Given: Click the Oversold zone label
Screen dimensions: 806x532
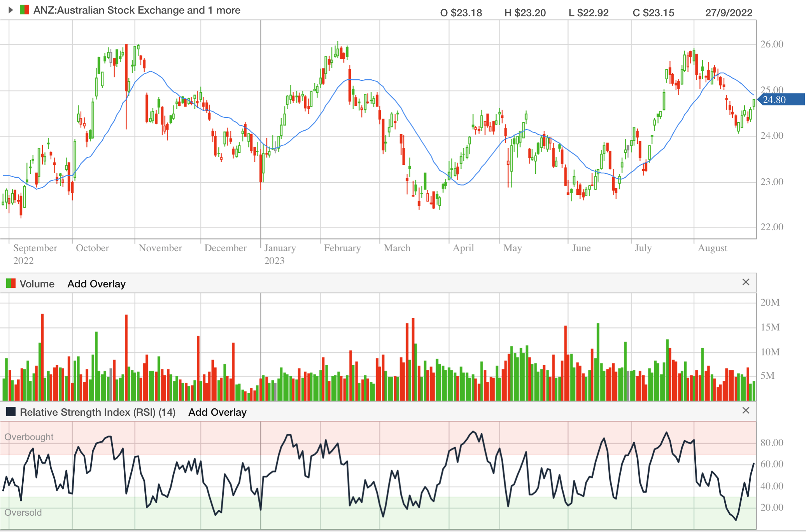Looking at the screenshot, I should (x=23, y=513).
